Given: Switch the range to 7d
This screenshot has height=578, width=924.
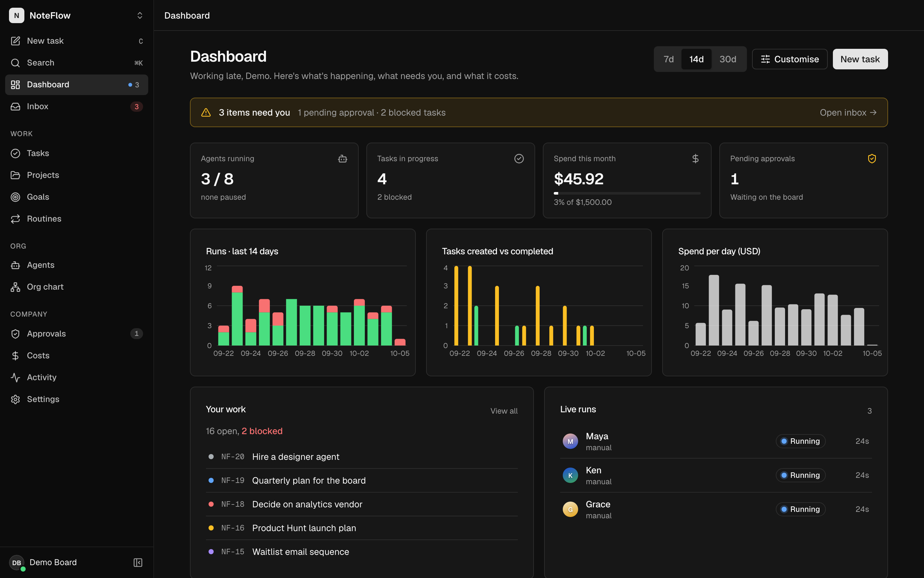Looking at the screenshot, I should pyautogui.click(x=669, y=59).
